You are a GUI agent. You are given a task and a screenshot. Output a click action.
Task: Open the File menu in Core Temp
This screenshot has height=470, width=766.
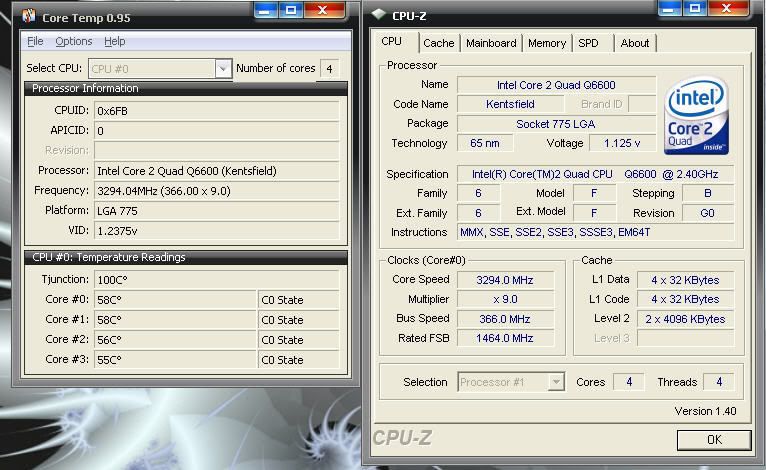click(35, 42)
